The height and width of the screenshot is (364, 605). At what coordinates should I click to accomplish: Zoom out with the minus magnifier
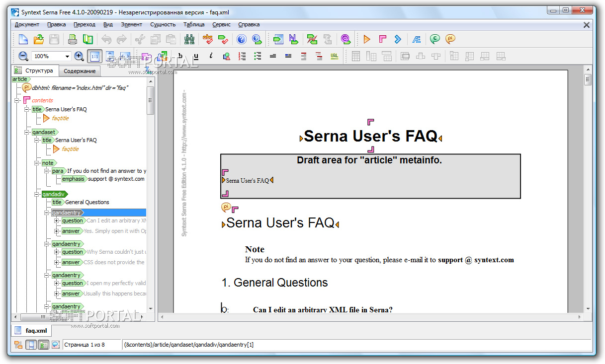23,56
